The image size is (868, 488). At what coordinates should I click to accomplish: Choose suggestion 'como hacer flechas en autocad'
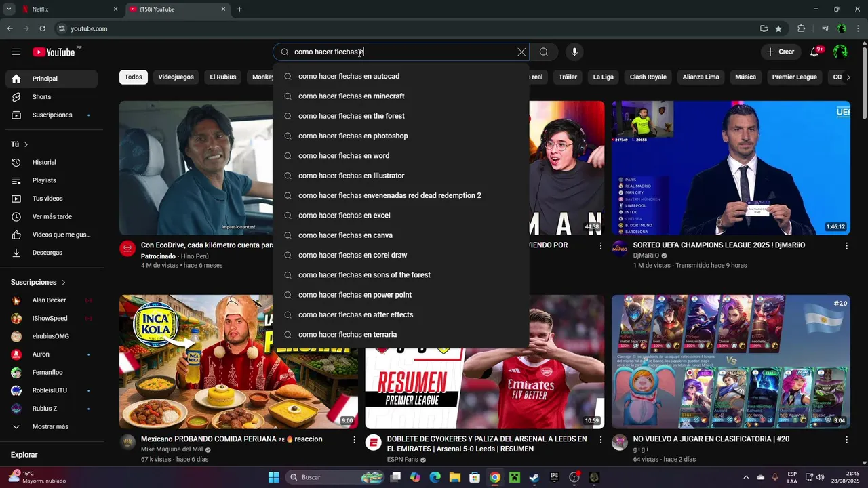(x=401, y=77)
